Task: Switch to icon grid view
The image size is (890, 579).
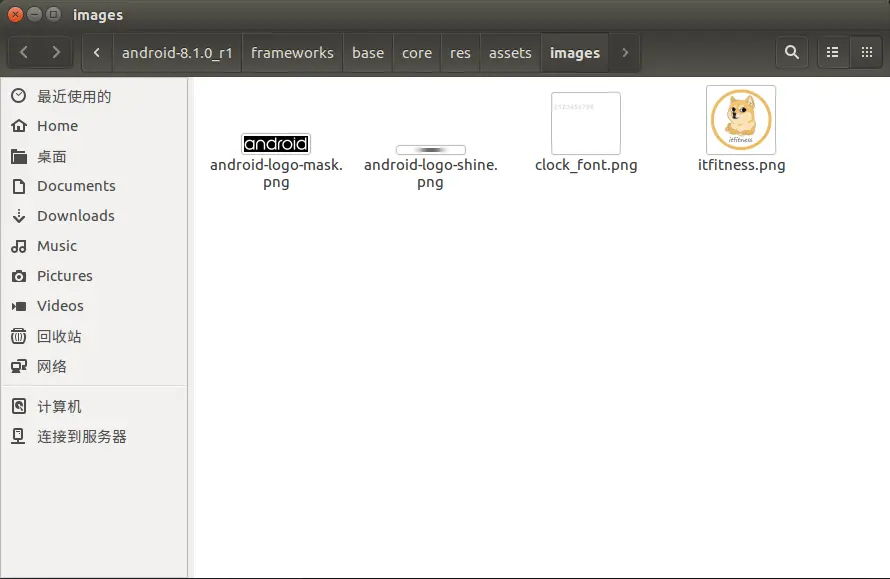Action: point(866,53)
